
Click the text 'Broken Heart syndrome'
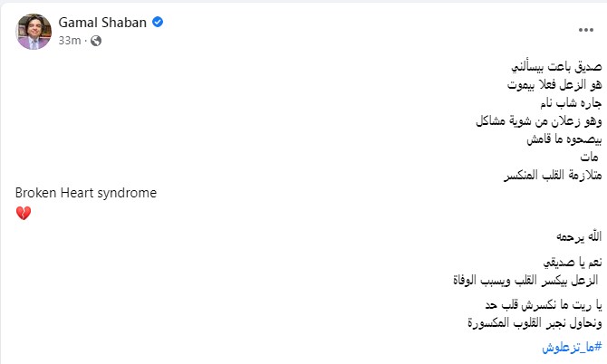[87, 193]
